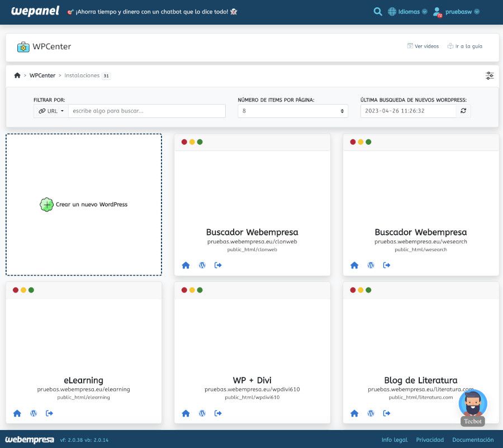
Task: Focus the 'escribe algo para buscar' search field
Action: point(147,111)
